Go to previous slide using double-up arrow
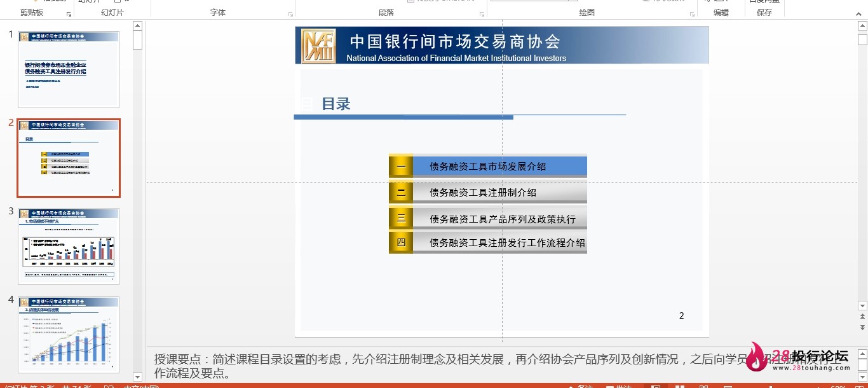 click(862, 317)
